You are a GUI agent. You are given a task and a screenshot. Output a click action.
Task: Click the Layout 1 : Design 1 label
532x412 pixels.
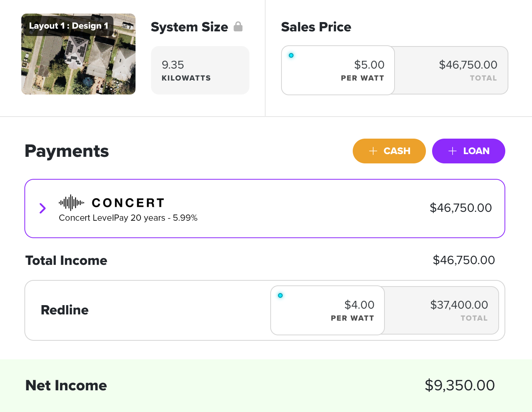coord(69,26)
